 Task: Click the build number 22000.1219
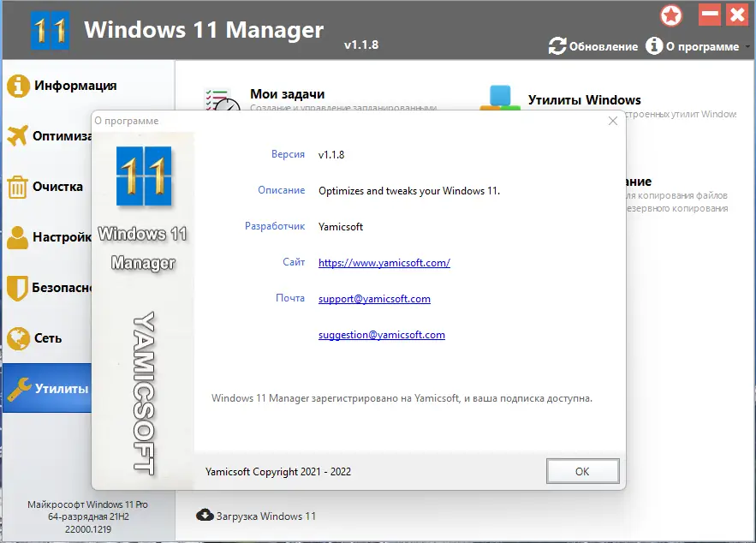(x=87, y=529)
